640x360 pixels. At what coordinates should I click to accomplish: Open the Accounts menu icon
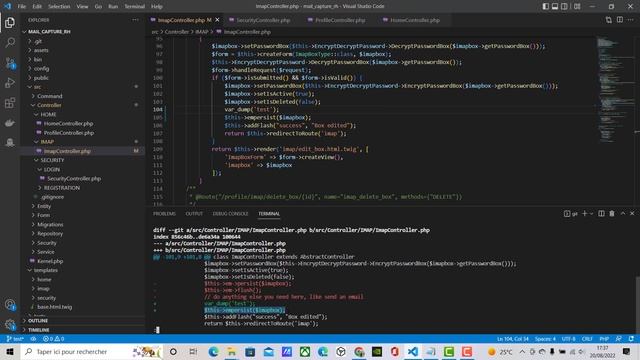(x=10, y=305)
